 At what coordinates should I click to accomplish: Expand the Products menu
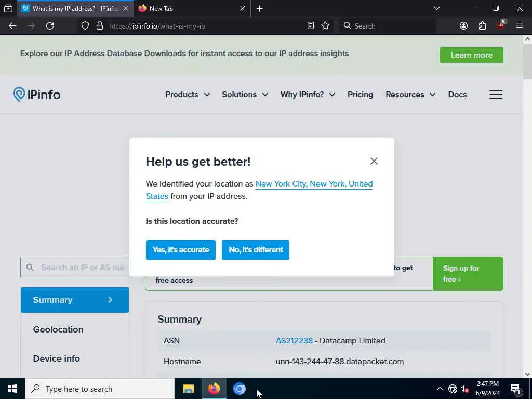(187, 95)
